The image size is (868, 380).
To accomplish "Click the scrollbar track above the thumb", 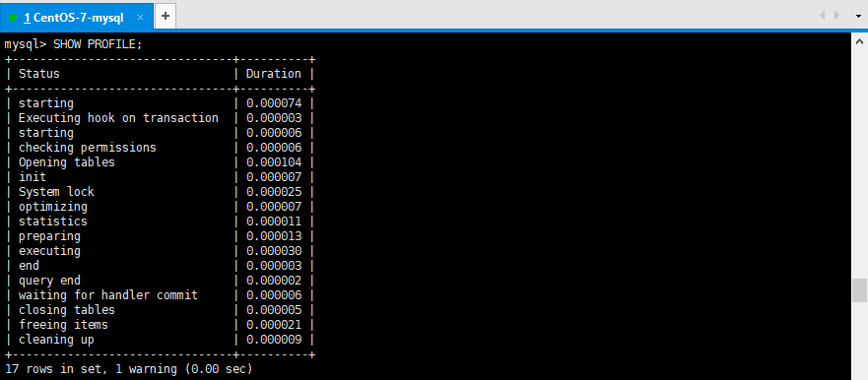I will pos(859,164).
